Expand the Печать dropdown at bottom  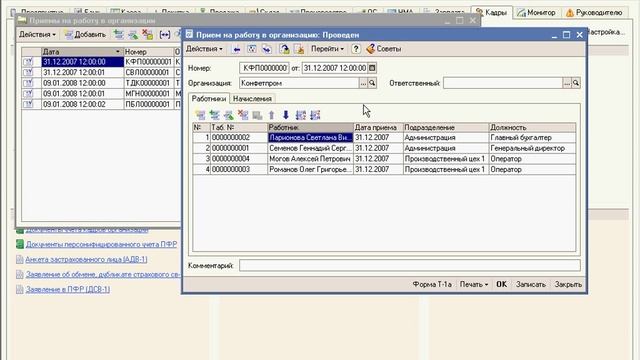coord(474,284)
